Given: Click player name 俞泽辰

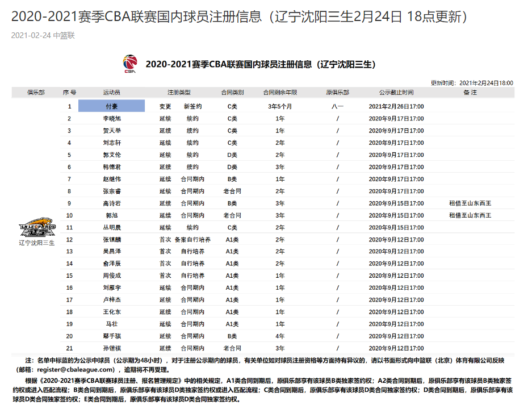Looking at the screenshot, I should click(112, 264).
